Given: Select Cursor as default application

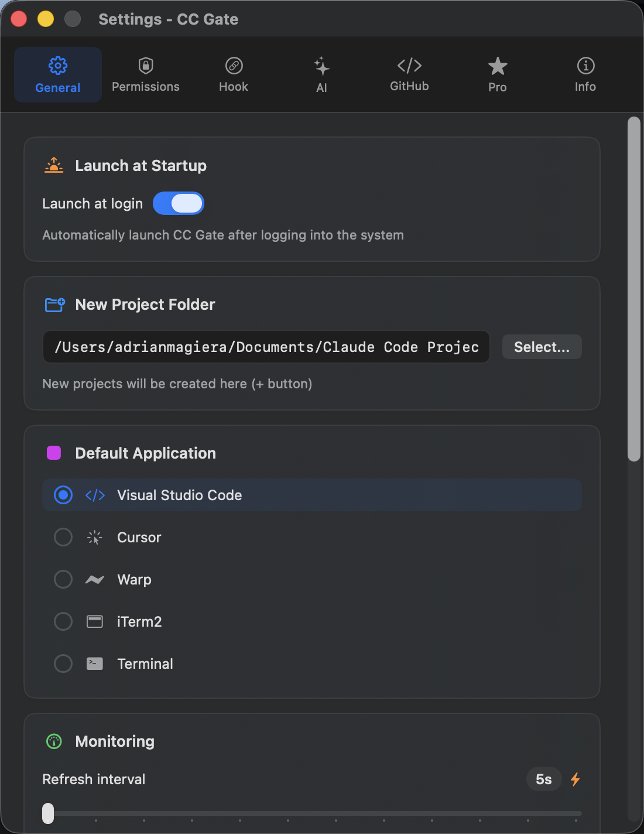Looking at the screenshot, I should click(63, 537).
